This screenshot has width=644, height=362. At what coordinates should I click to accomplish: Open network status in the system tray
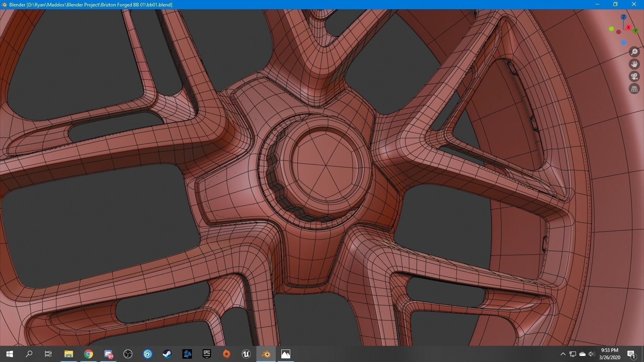pos(573,354)
